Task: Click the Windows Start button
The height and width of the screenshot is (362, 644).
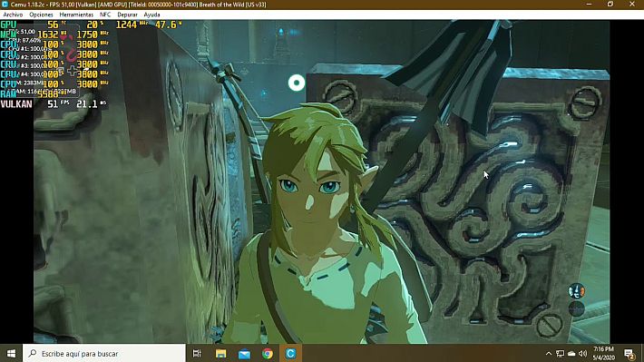Action: (x=11, y=353)
